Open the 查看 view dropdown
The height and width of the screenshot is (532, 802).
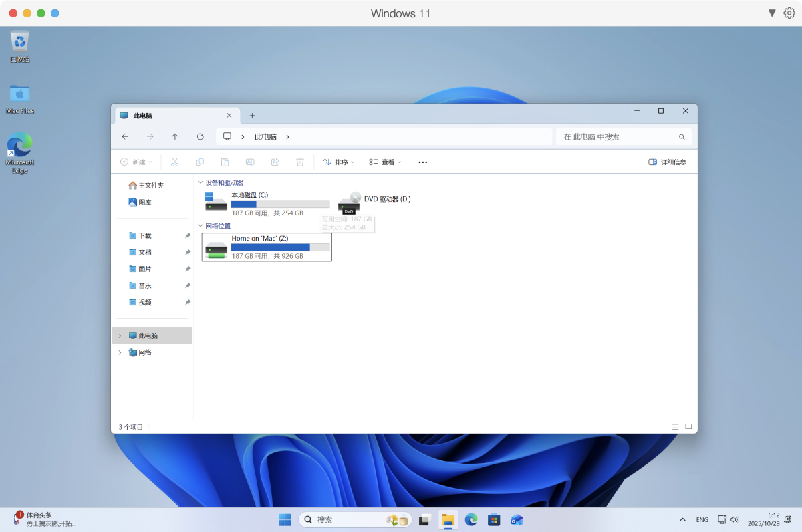pos(385,162)
